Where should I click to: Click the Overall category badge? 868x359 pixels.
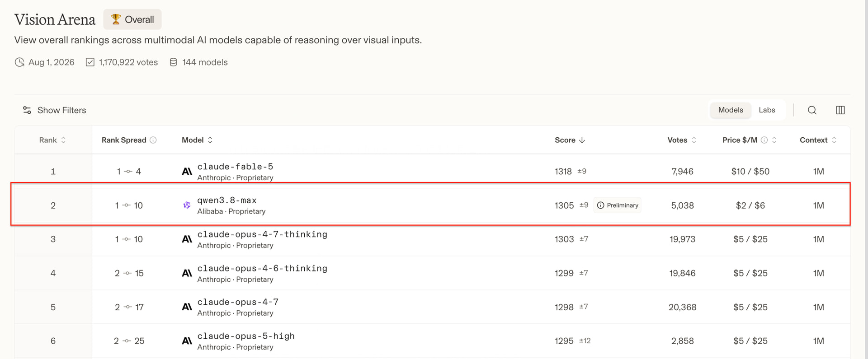[132, 19]
